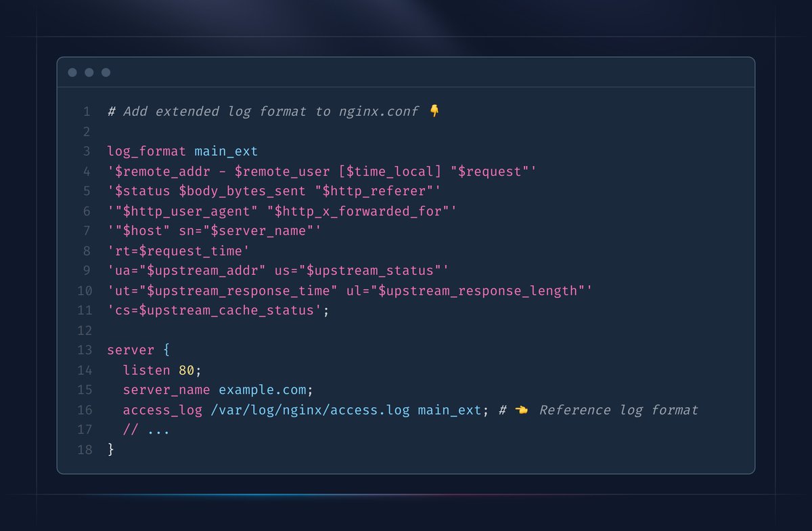Click the "// ..." placeholder on line 17
Screen dimensions: 812x531
[x=147, y=430]
